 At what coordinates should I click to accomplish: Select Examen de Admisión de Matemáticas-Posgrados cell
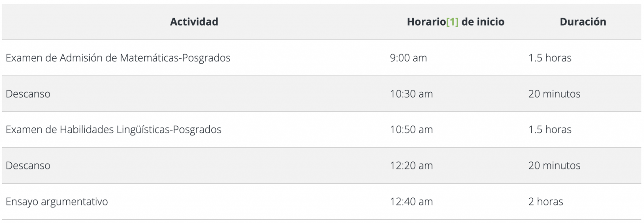118,58
